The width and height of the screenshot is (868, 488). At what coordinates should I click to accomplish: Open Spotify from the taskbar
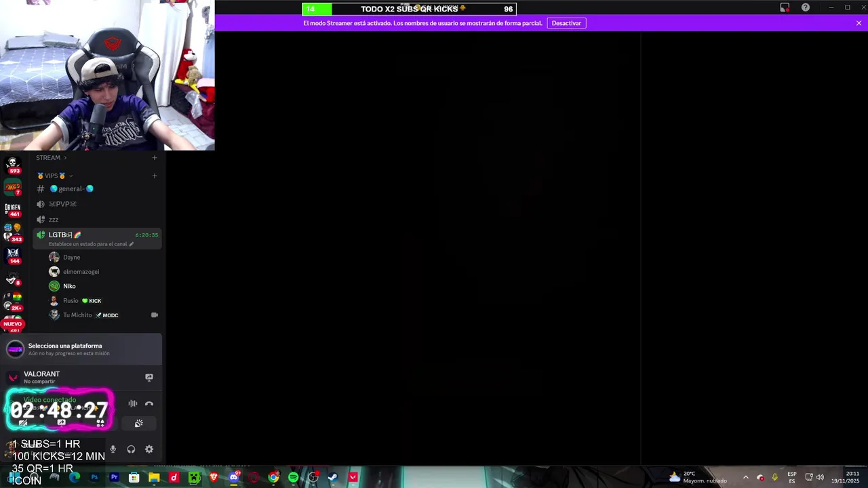click(293, 477)
